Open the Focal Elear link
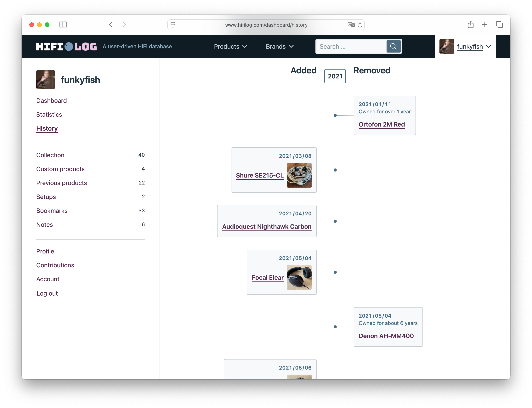532x408 pixels. [x=268, y=278]
